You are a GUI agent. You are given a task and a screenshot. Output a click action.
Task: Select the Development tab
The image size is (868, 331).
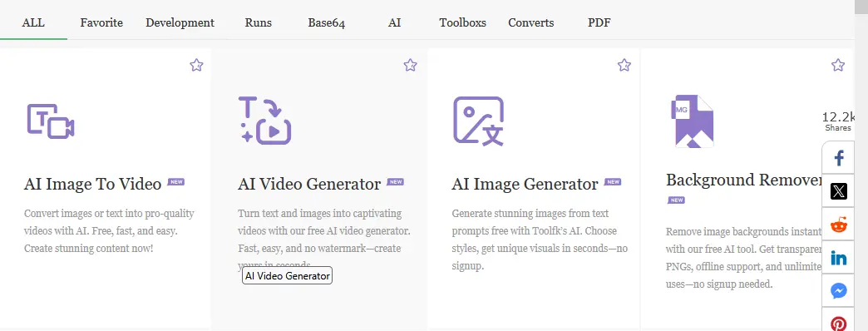(180, 22)
